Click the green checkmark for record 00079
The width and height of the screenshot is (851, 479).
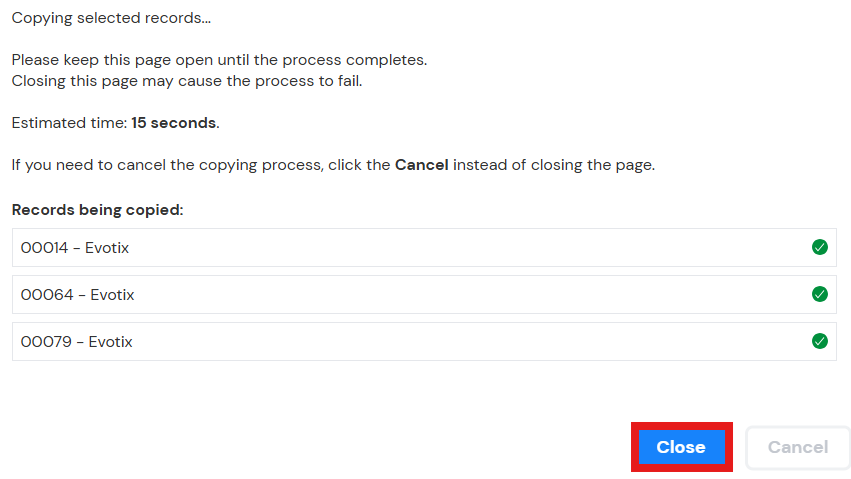[820, 341]
